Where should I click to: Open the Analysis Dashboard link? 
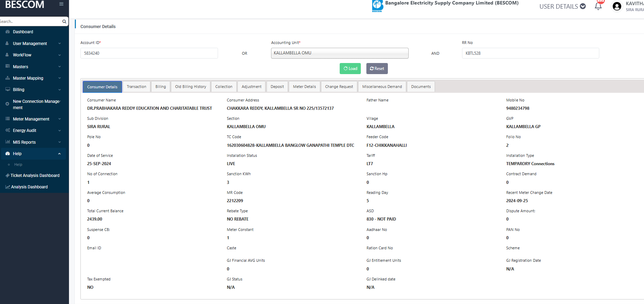tap(29, 187)
